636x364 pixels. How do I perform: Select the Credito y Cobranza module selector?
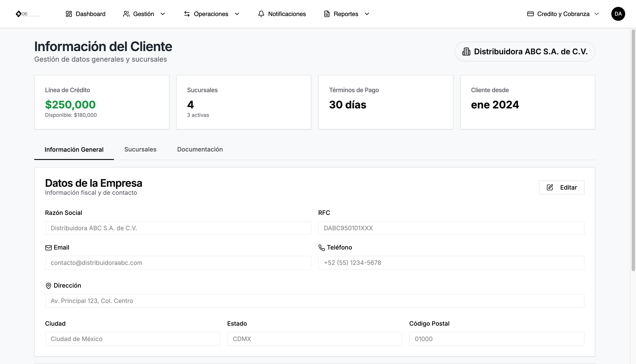tap(563, 14)
